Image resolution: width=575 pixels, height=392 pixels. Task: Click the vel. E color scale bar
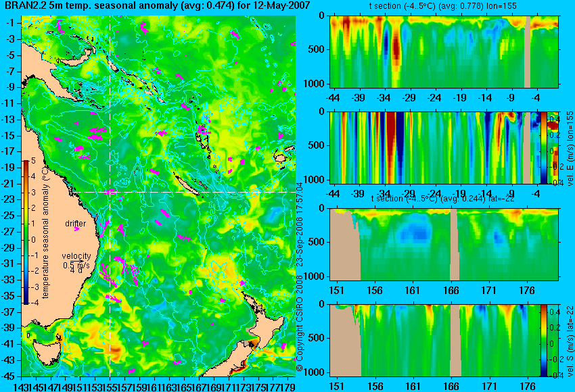[x=544, y=147]
